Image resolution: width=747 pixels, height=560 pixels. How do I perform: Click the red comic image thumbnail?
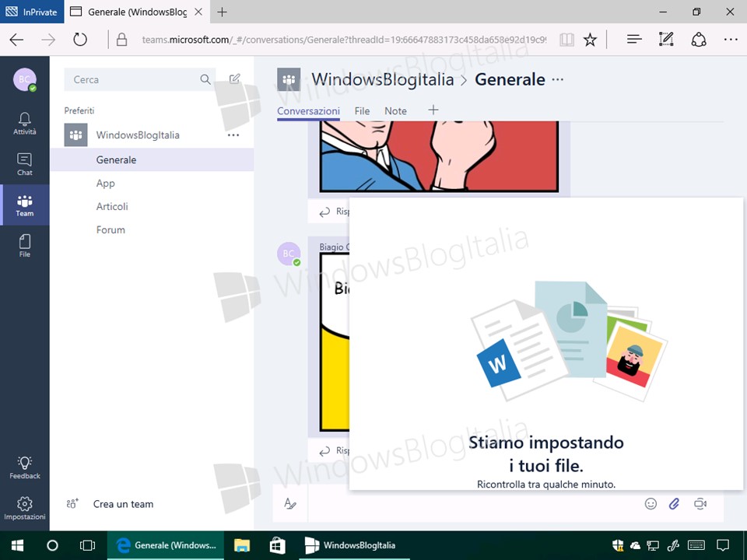tap(439, 156)
